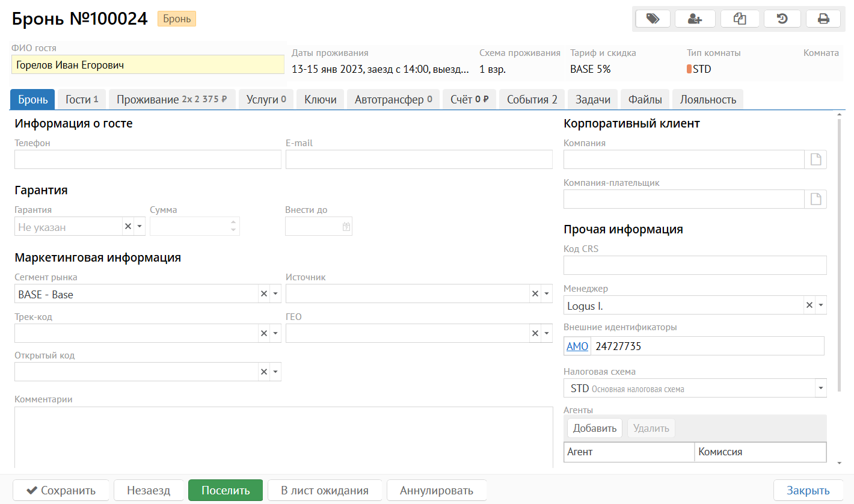Click the add guest icon button
Viewport: 854px width, 504px height.
[695, 19]
